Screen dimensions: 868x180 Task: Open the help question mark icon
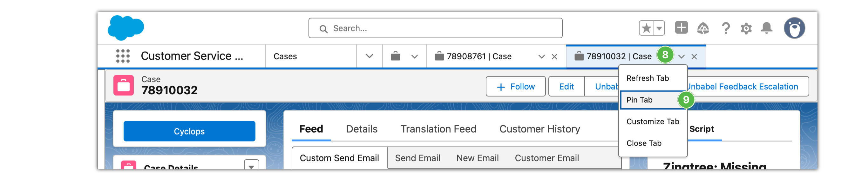(725, 28)
